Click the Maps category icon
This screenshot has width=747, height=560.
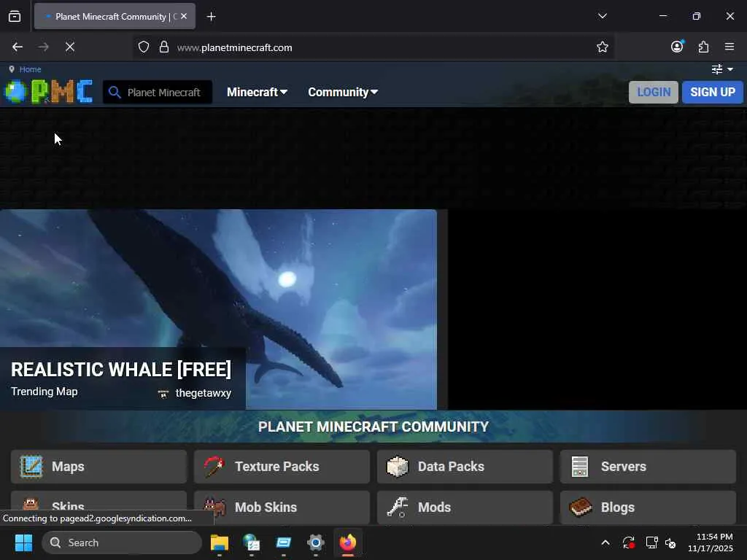click(31, 466)
